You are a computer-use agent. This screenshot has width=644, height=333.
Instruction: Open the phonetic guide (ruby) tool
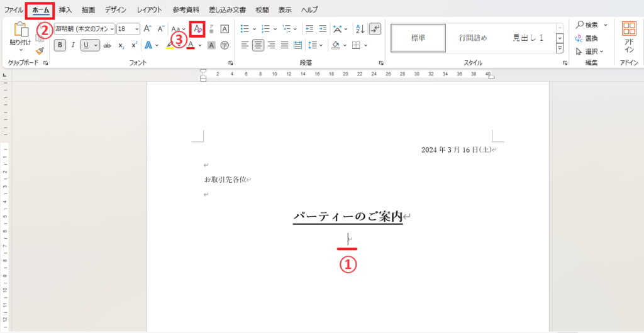pyautogui.click(x=211, y=29)
